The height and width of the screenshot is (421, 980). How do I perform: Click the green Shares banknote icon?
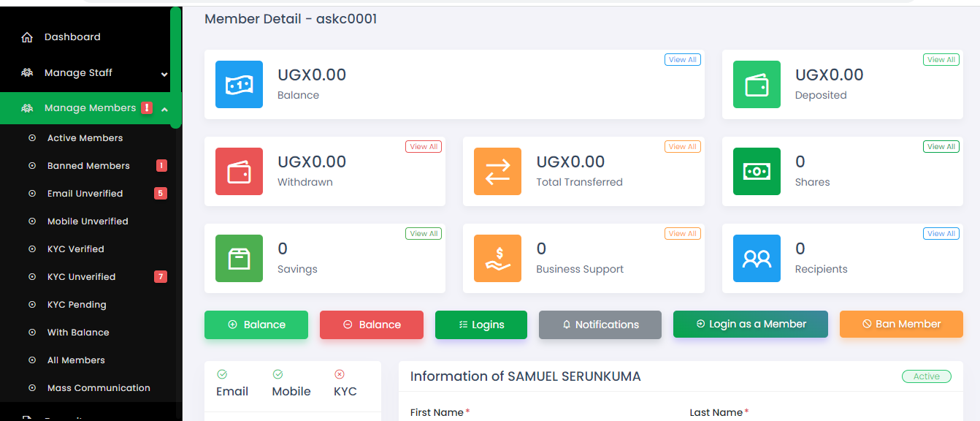(x=757, y=172)
